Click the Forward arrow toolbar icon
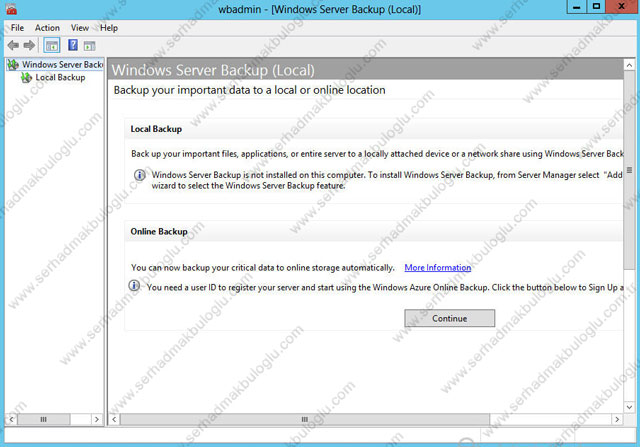Viewport: 640px width, 447px height. pyautogui.click(x=29, y=45)
